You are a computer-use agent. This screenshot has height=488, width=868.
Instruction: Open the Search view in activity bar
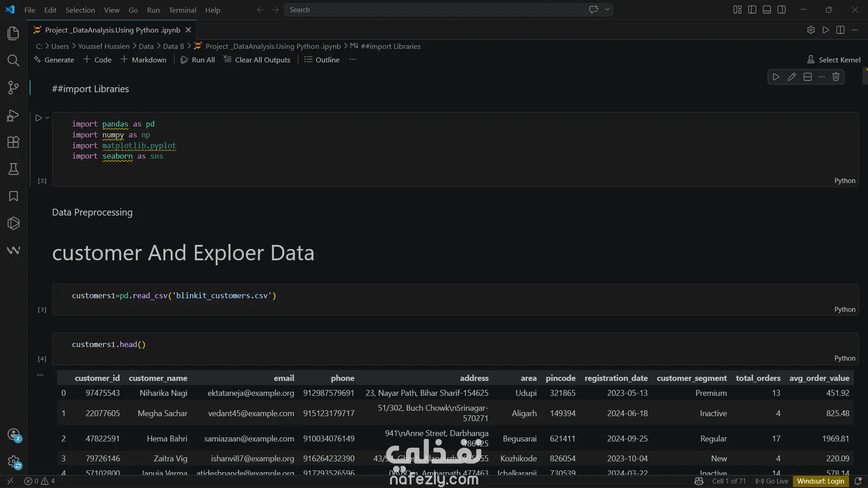(x=14, y=61)
